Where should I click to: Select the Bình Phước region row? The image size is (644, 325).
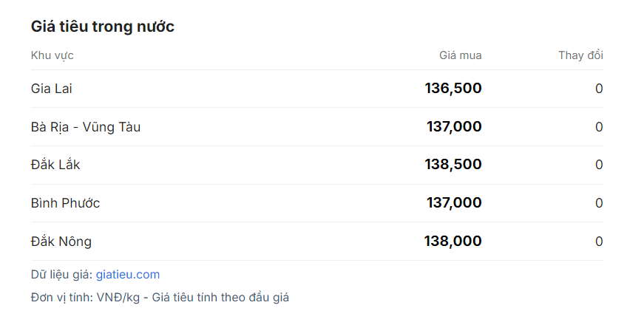pos(317,203)
